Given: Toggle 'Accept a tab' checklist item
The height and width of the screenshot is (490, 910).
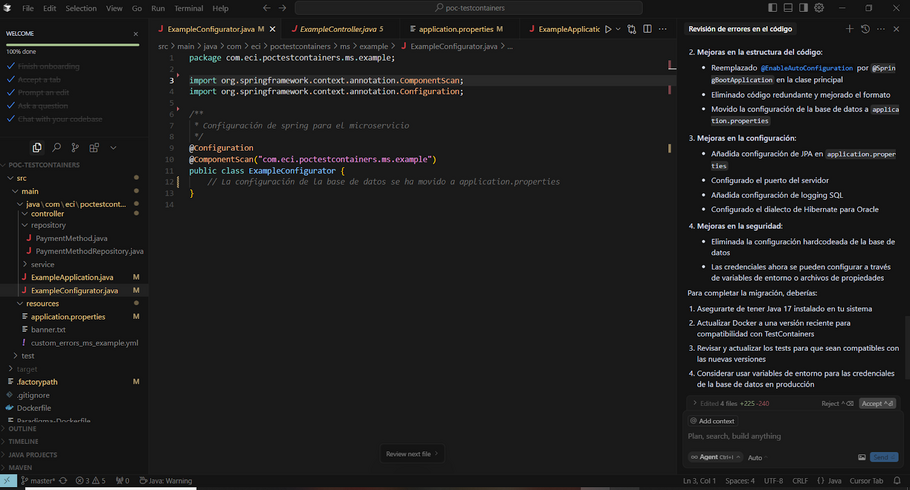Looking at the screenshot, I should (39, 80).
